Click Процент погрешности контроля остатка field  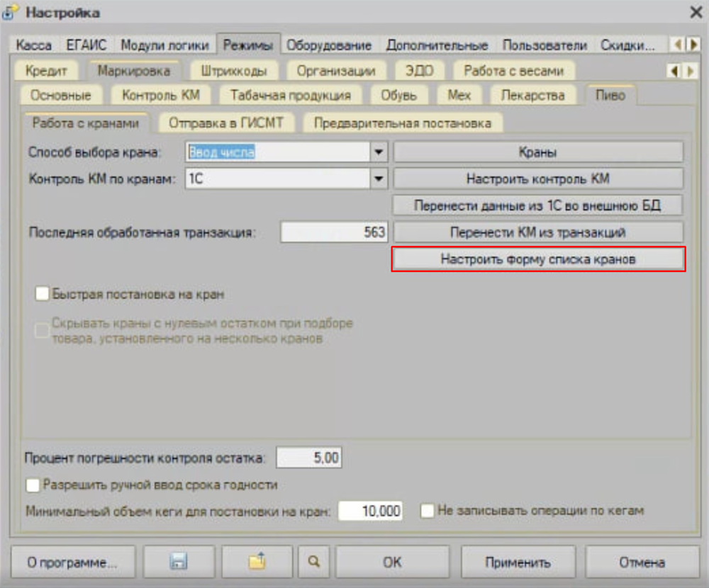(x=309, y=458)
